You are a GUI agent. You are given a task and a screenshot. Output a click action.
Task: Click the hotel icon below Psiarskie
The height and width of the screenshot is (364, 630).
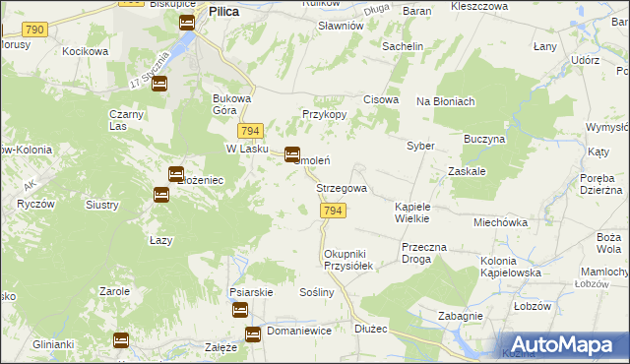[x=240, y=310]
